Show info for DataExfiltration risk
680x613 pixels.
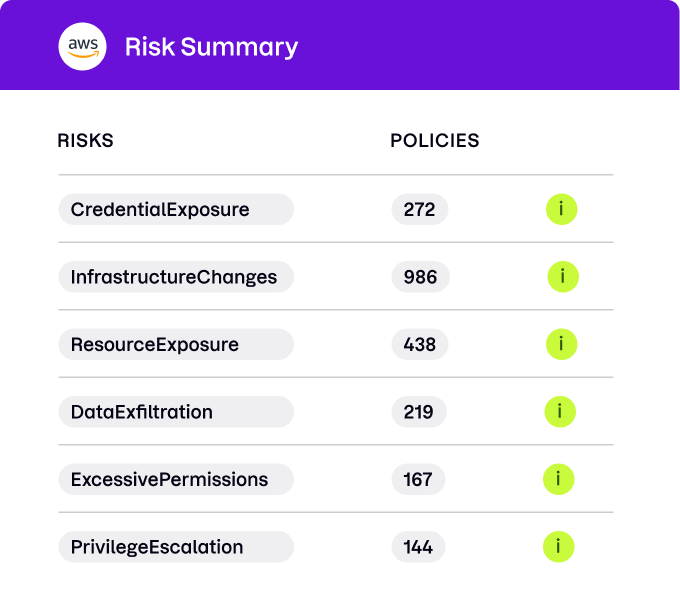tap(560, 411)
